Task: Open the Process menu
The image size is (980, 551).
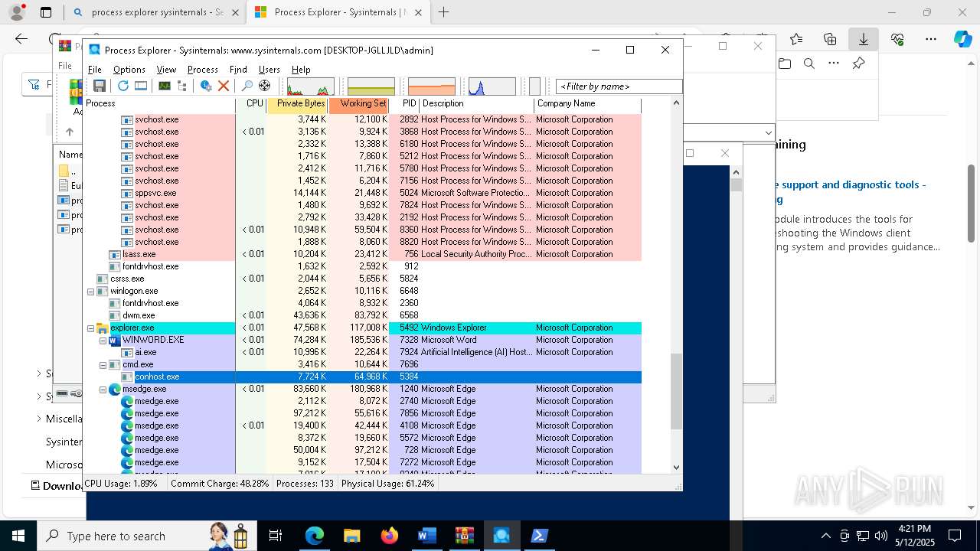Action: (203, 69)
